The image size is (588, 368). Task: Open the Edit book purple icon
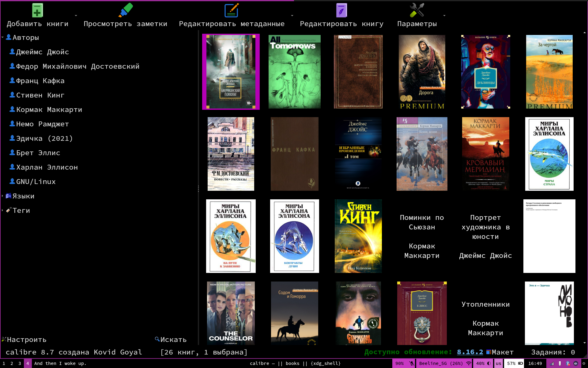[x=341, y=10]
